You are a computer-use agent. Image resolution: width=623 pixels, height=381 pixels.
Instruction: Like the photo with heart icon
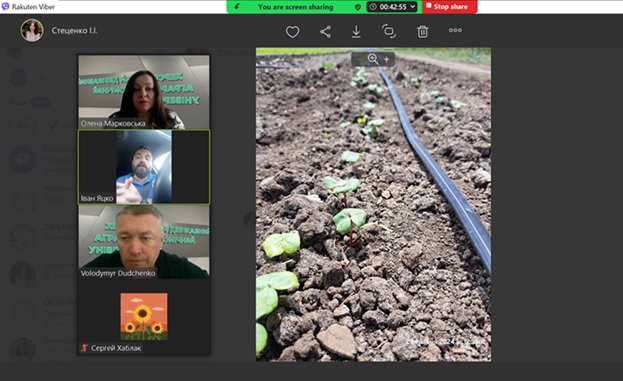(x=292, y=32)
